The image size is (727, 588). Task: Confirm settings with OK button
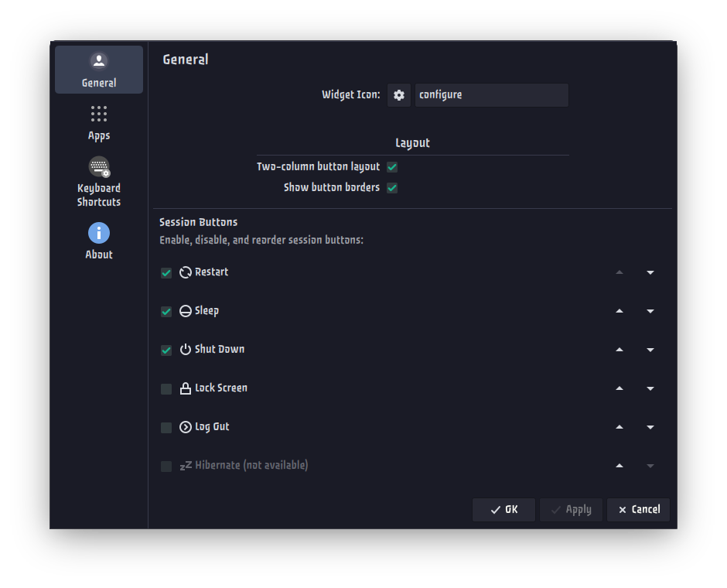click(503, 510)
